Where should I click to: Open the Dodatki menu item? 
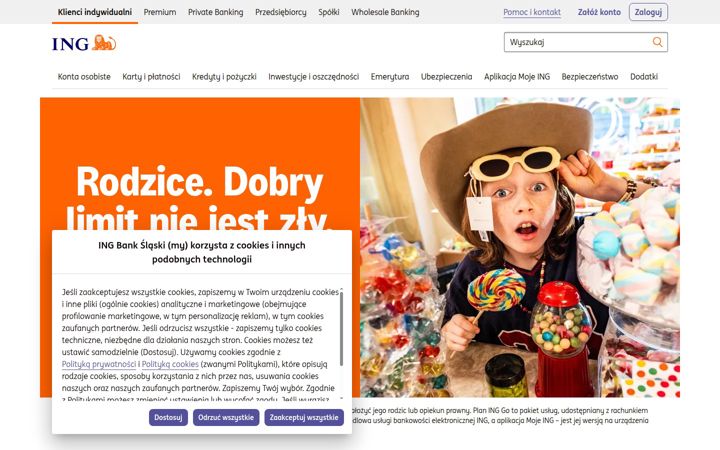644,77
